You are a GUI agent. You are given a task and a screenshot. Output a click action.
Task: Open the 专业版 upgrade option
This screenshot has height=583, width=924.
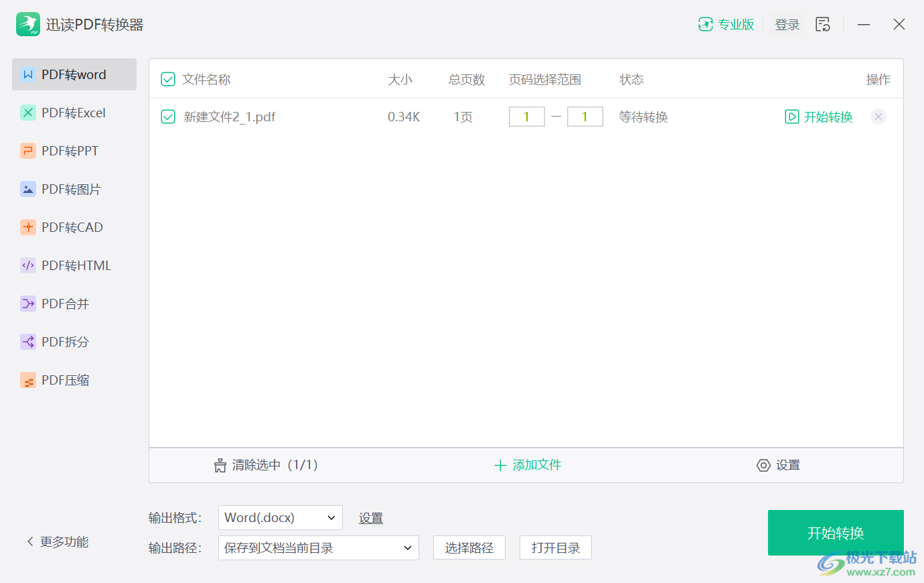point(726,24)
